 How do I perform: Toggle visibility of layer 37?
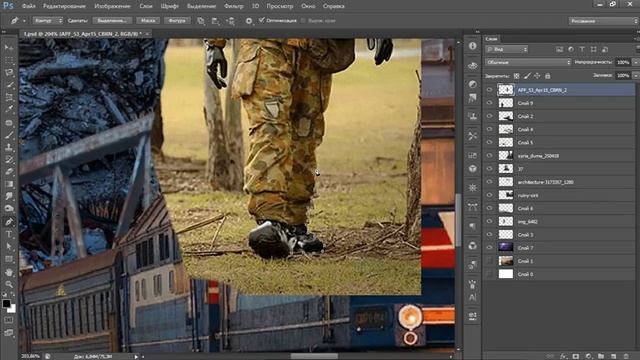click(489, 169)
